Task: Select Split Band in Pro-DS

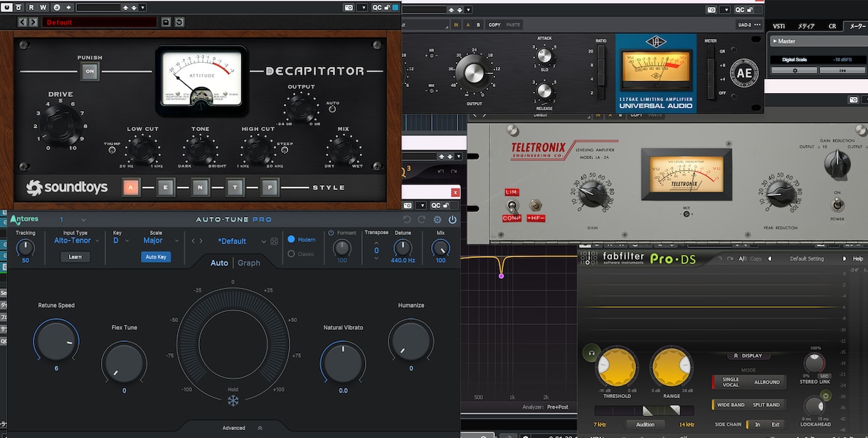Action: [767, 405]
